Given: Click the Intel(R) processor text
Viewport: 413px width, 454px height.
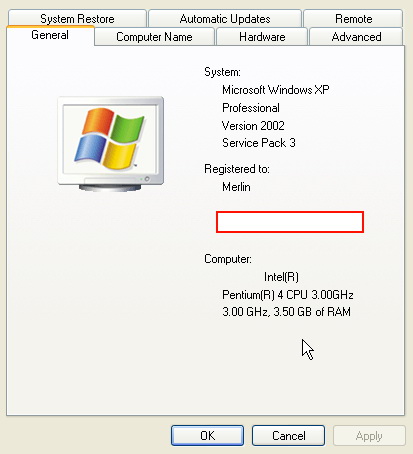Looking at the screenshot, I should [281, 277].
